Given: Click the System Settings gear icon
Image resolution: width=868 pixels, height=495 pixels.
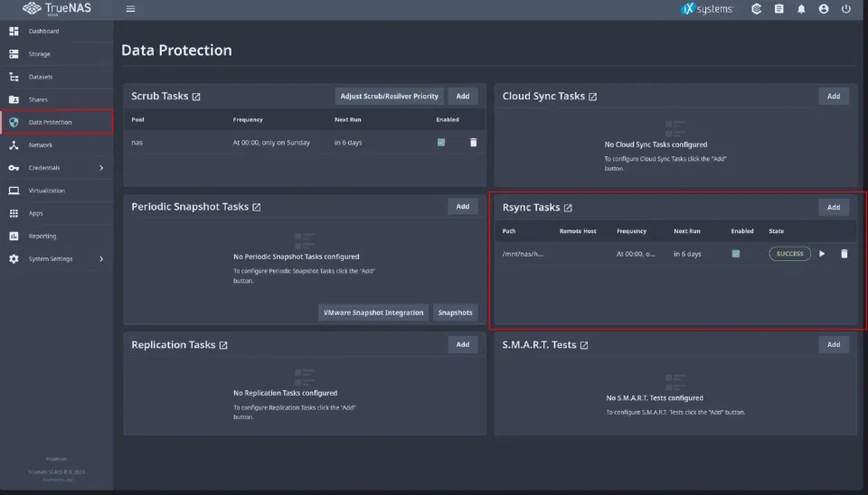Looking at the screenshot, I should tap(14, 259).
